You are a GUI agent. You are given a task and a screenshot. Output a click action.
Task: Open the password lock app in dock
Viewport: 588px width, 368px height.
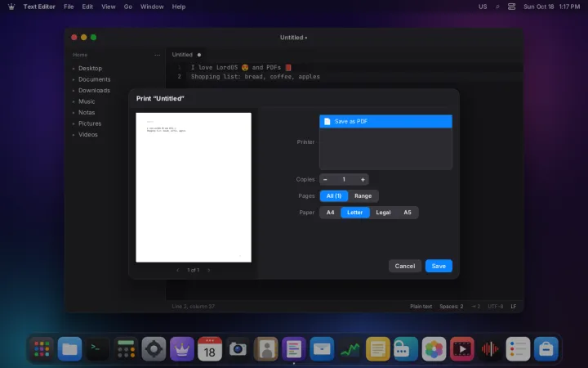point(406,349)
